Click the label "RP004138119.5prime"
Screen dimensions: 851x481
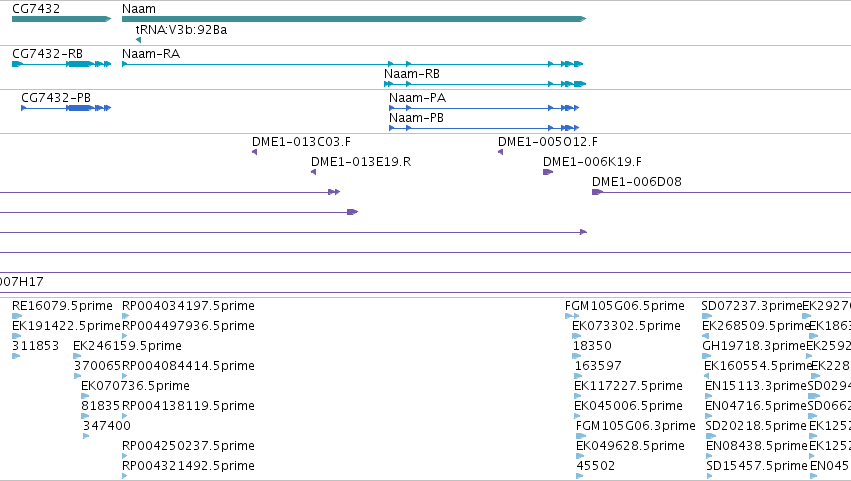(x=188, y=406)
